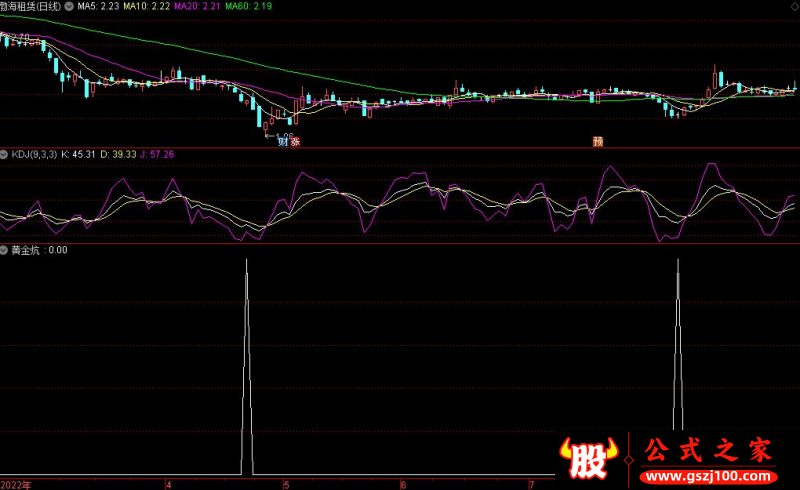Expand the KDJ indicator dropdown arrow

pyautogui.click(x=4, y=154)
